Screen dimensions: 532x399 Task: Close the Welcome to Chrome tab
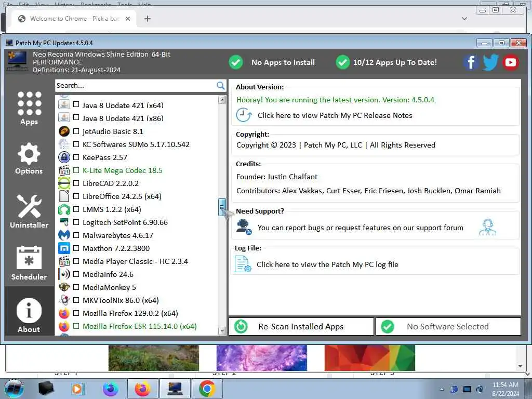(x=128, y=19)
